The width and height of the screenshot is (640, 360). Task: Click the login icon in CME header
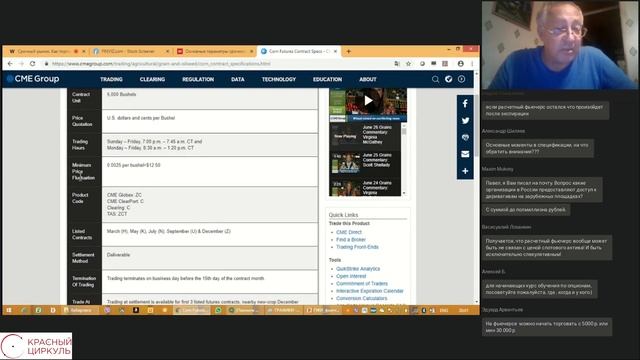[x=461, y=79]
